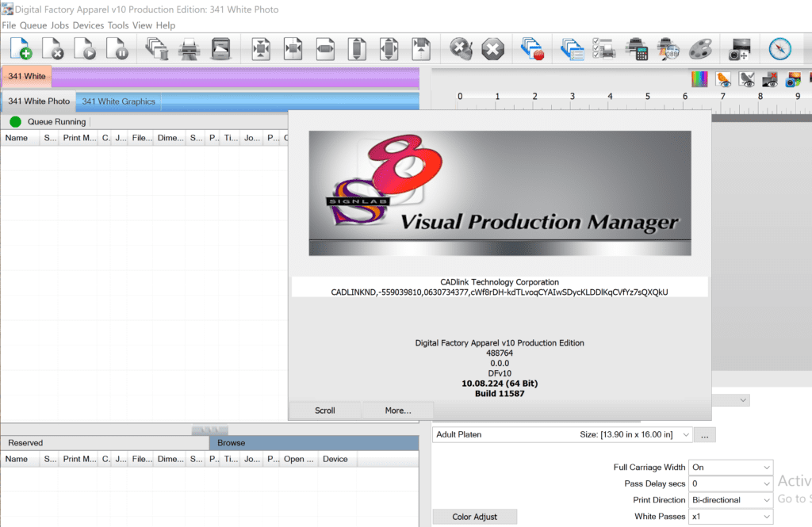Expand the dropdown arrow behind the About dialog
The height and width of the screenshot is (527, 812).
[x=743, y=400]
